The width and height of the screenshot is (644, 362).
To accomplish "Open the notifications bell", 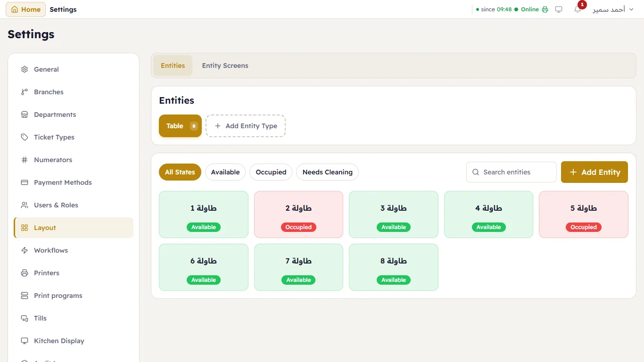I will [x=578, y=9].
